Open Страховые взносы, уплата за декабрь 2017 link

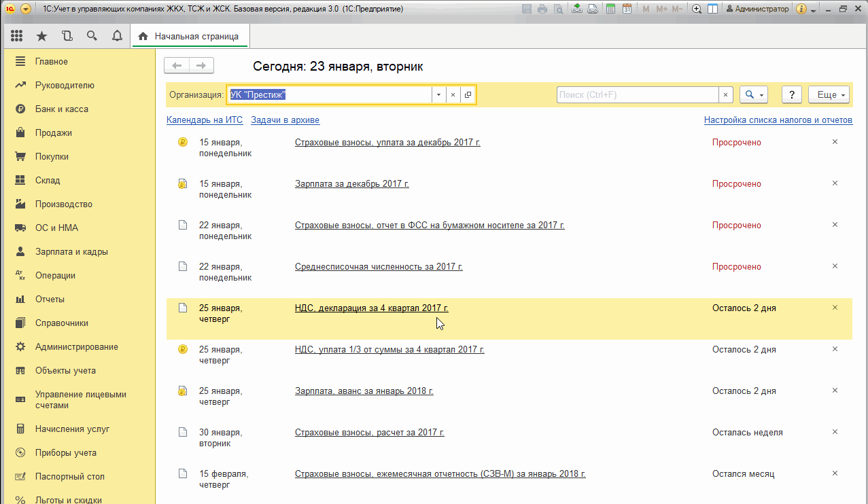pyautogui.click(x=387, y=143)
